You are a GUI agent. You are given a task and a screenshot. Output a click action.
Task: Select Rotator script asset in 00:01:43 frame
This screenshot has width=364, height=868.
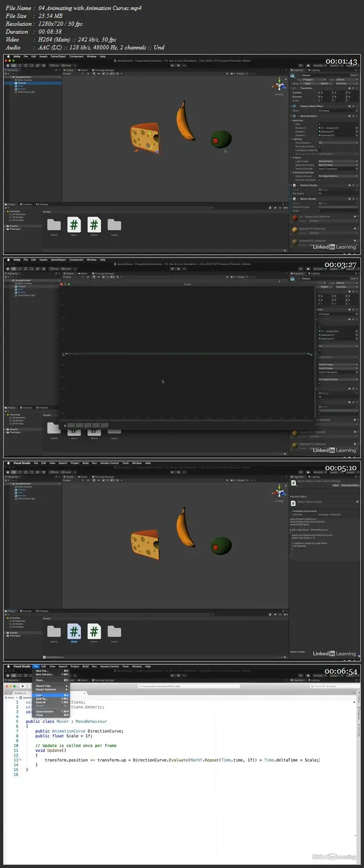pos(94,225)
